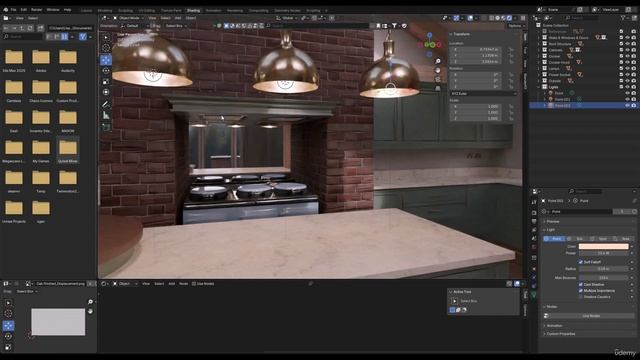Click the outliner filter funnel icon
The height and width of the screenshot is (360, 640).
point(623,18)
